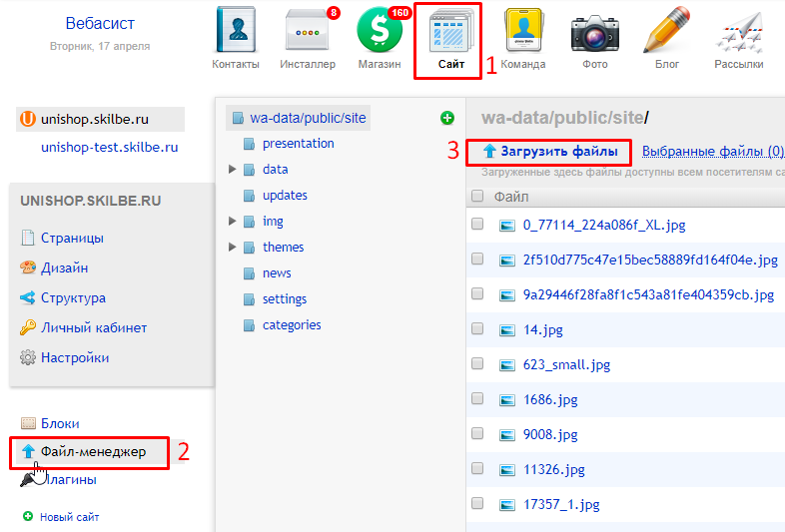Expand the img folder tree
785x532 pixels.
pyautogui.click(x=233, y=222)
